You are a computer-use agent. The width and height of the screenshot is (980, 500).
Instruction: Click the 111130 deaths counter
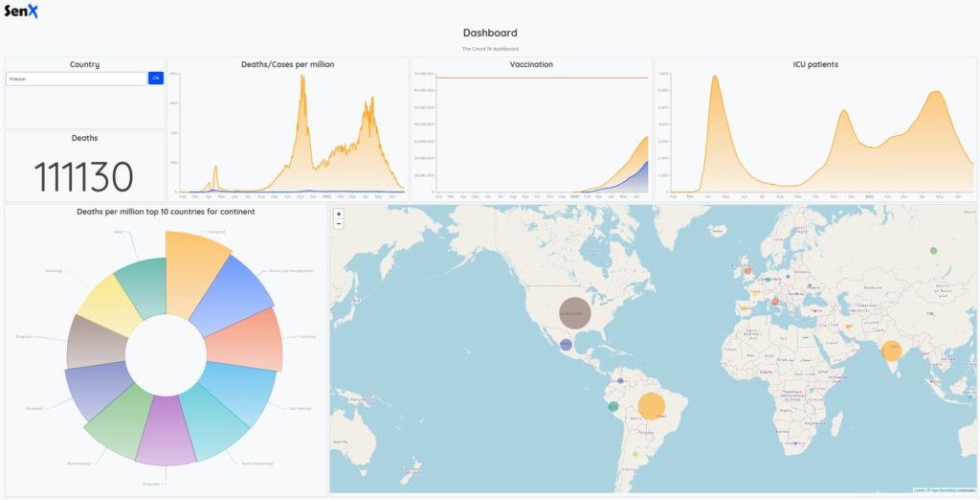84,176
